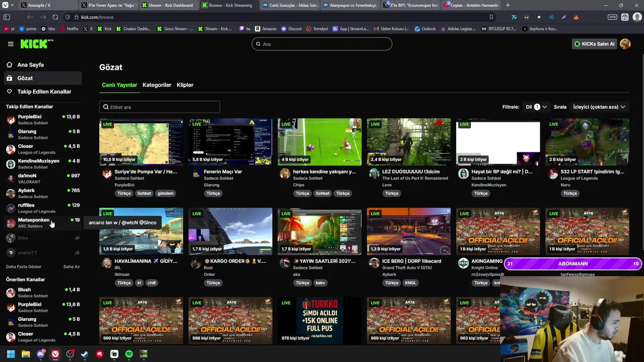Open Steam from the taskbar
The width and height of the screenshot is (644, 362).
(85, 354)
